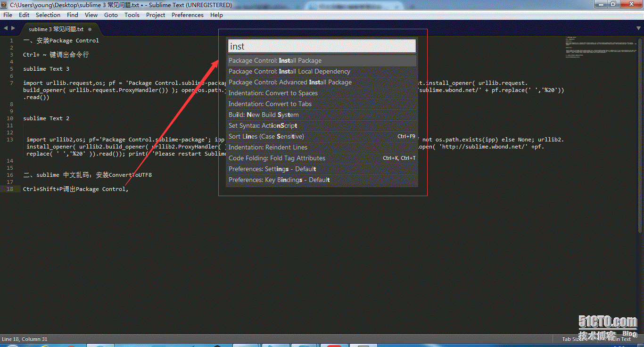Viewport: 644px width, 347px height.
Task: Open the Tab Size selector in status bar
Action: 574,339
